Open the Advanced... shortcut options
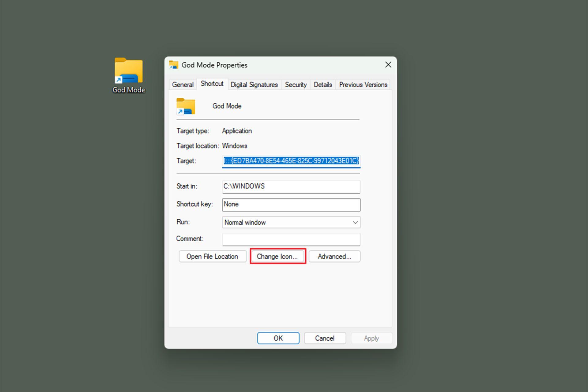588x392 pixels. point(334,256)
